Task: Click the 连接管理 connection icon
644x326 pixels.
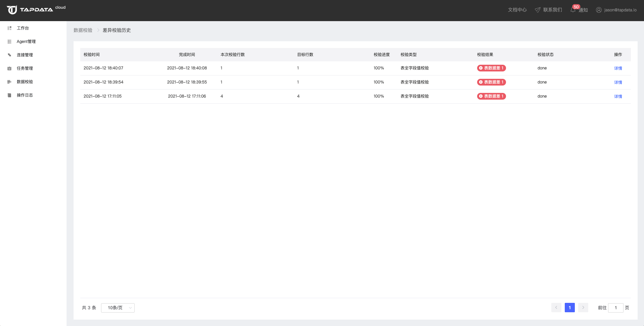Action: [9, 55]
